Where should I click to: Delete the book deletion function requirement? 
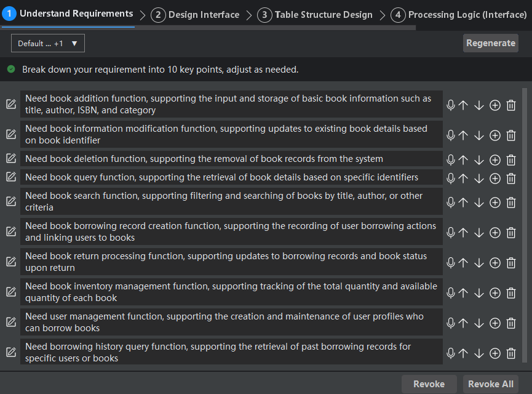(510, 160)
